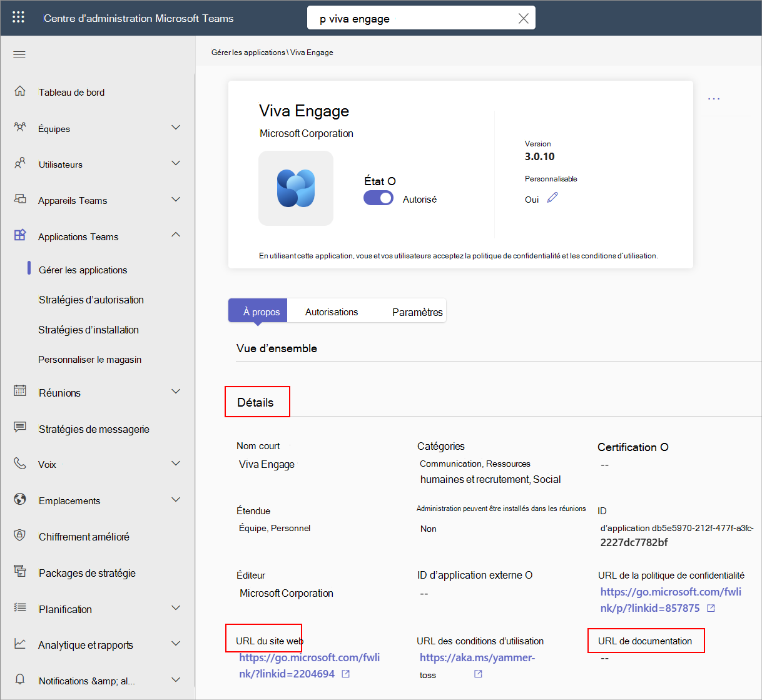Open external icon beside website URL link
The height and width of the screenshot is (700, 762).
coord(346,674)
